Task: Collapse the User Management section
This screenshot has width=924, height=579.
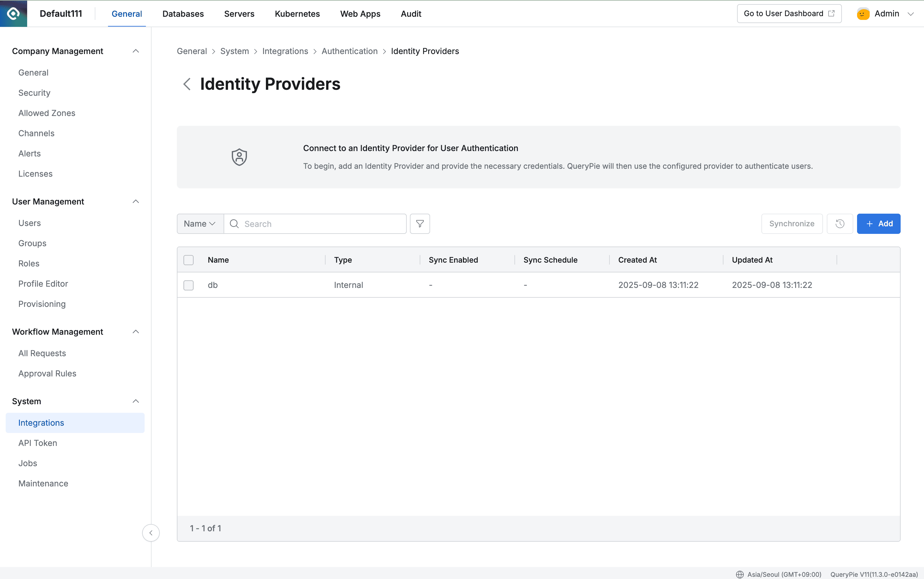Action: pos(135,201)
